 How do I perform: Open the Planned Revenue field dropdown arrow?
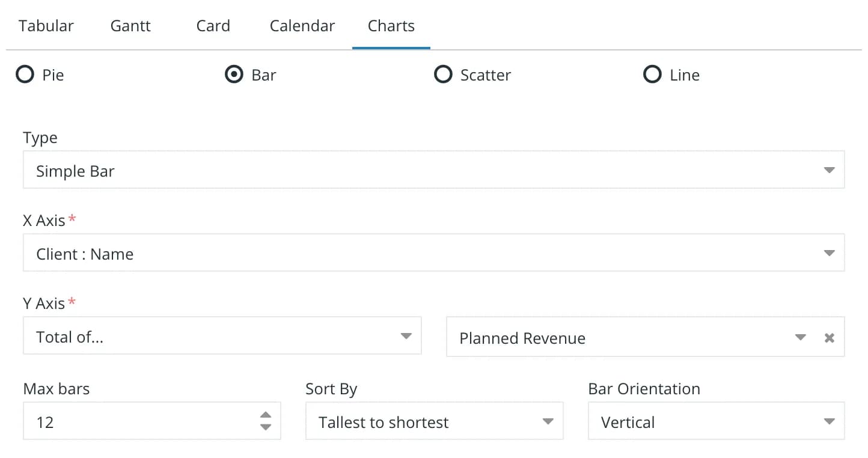[800, 337]
